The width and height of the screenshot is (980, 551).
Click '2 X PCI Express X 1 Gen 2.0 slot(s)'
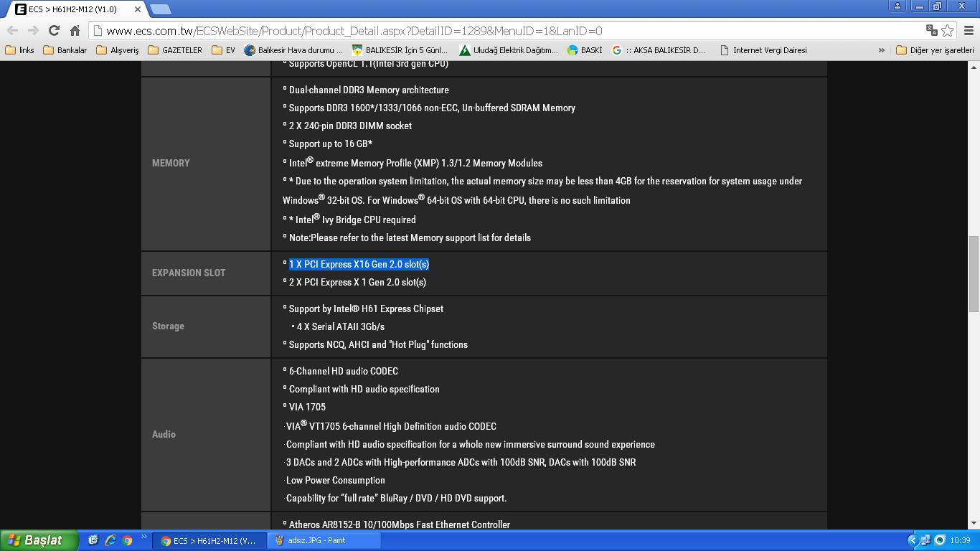[357, 282]
